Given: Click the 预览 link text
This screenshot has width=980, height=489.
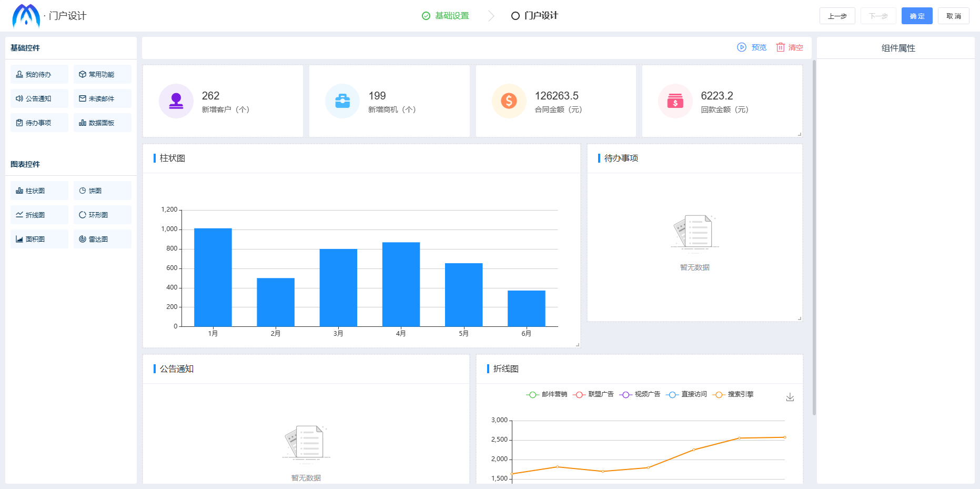Looking at the screenshot, I should (759, 47).
